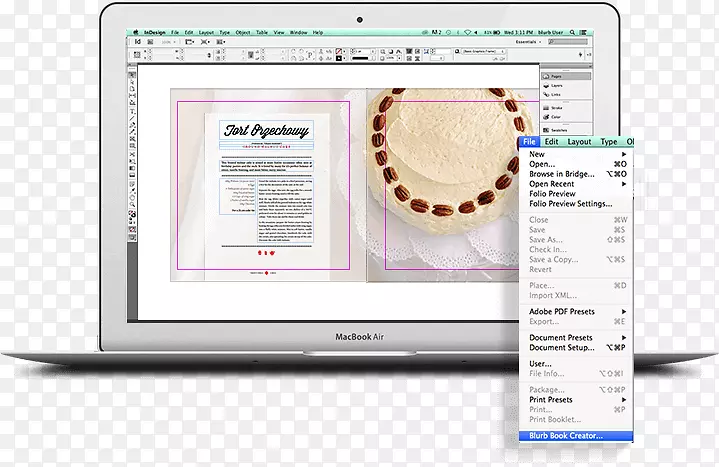Click the Id application icon in the application bar

pos(138,42)
